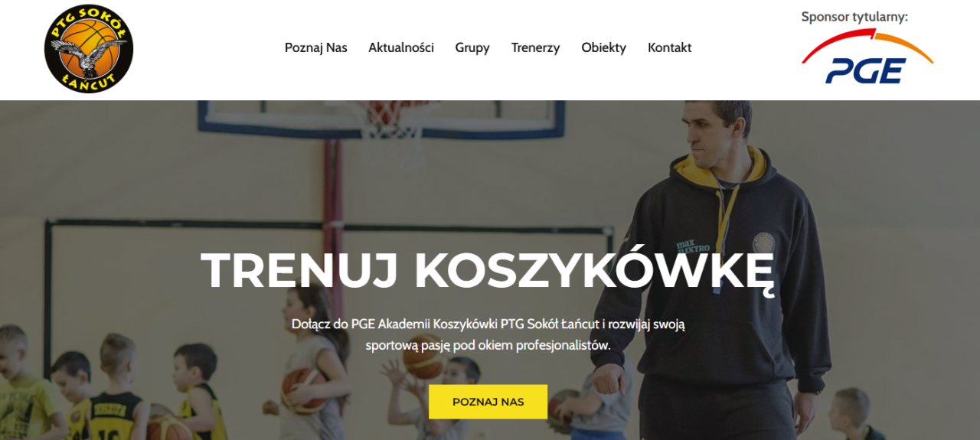
Task: Click the basketball hoop in hero image
Action: [x=392, y=121]
